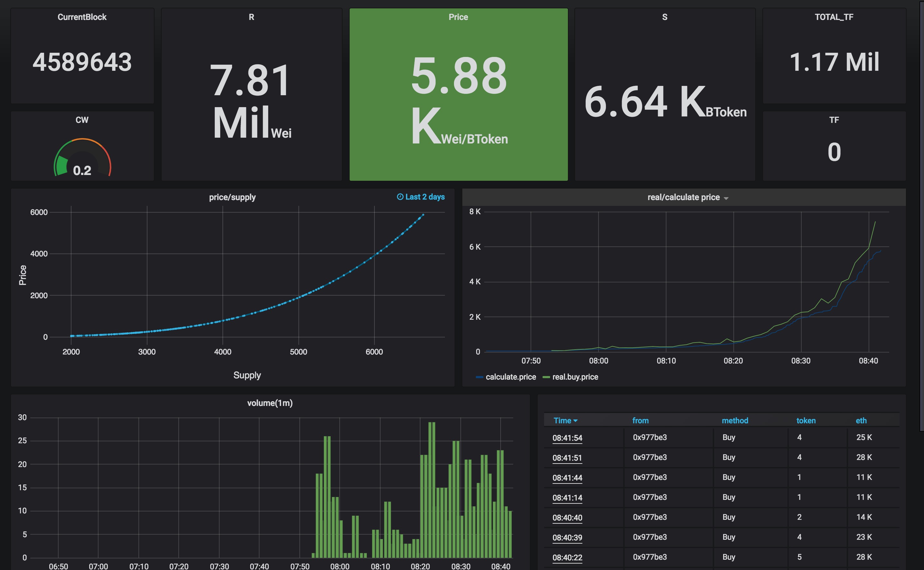Sort table by the from column

pyautogui.click(x=640, y=420)
